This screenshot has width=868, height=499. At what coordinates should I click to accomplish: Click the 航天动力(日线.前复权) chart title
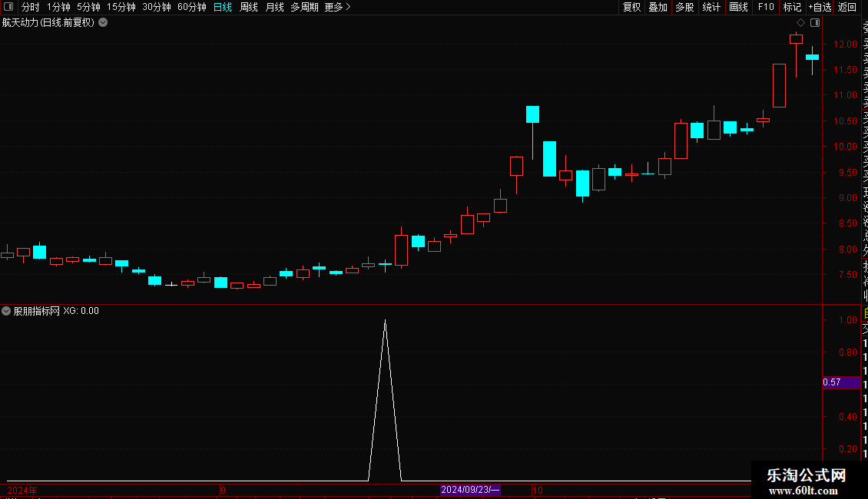[x=48, y=23]
